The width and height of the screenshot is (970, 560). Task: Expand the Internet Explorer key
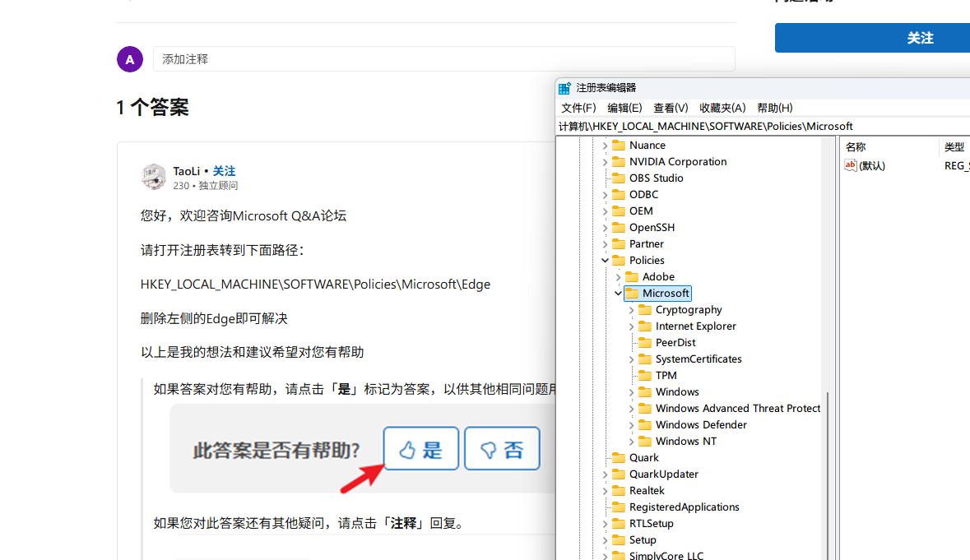[631, 326]
